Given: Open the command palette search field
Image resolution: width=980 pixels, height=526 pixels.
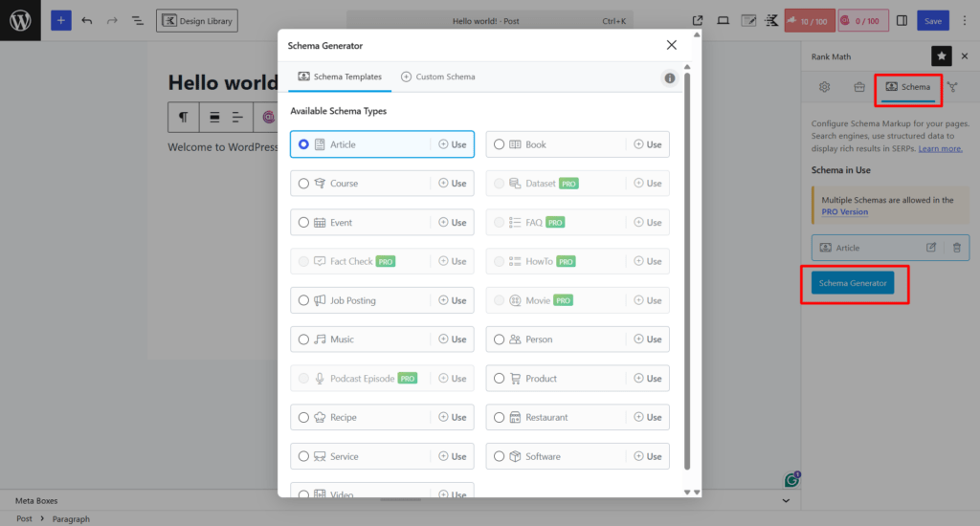Looking at the screenshot, I should pos(489,21).
